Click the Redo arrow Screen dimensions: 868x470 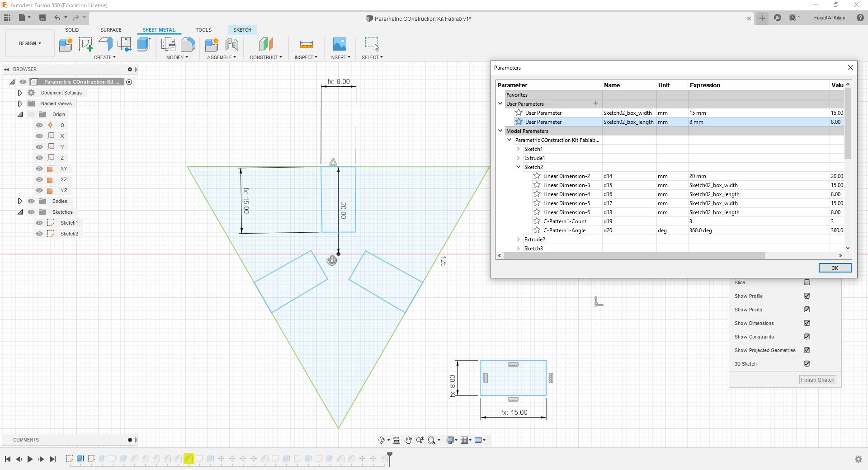click(x=76, y=18)
